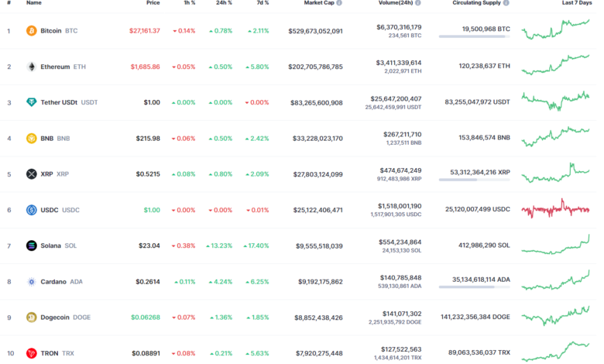
Task: Click the Solana coin logo icon
Action: coord(32,246)
